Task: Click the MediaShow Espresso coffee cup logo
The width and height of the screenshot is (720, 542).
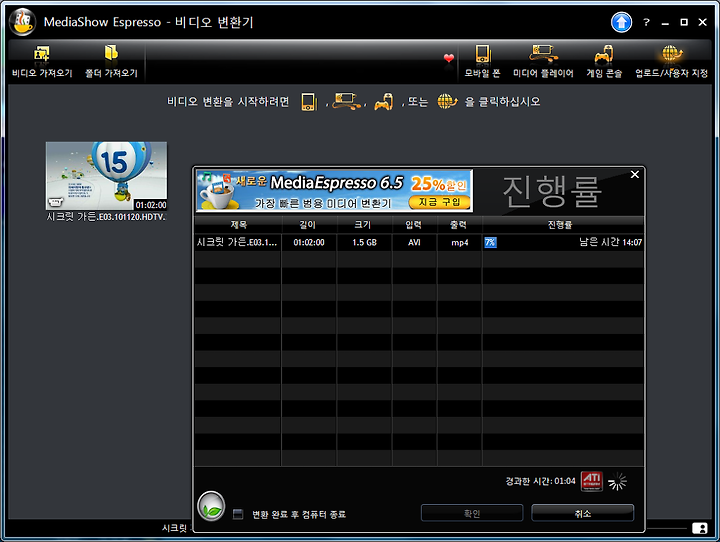Action: [22, 22]
